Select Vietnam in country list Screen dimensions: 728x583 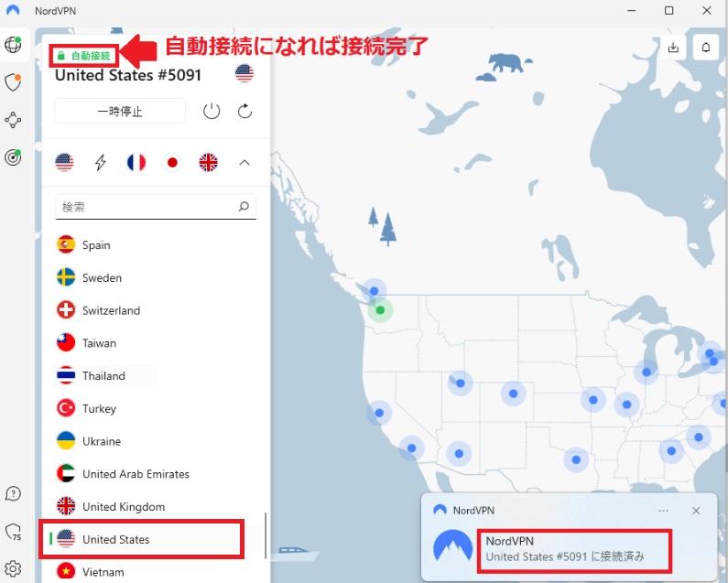pyautogui.click(x=156, y=571)
